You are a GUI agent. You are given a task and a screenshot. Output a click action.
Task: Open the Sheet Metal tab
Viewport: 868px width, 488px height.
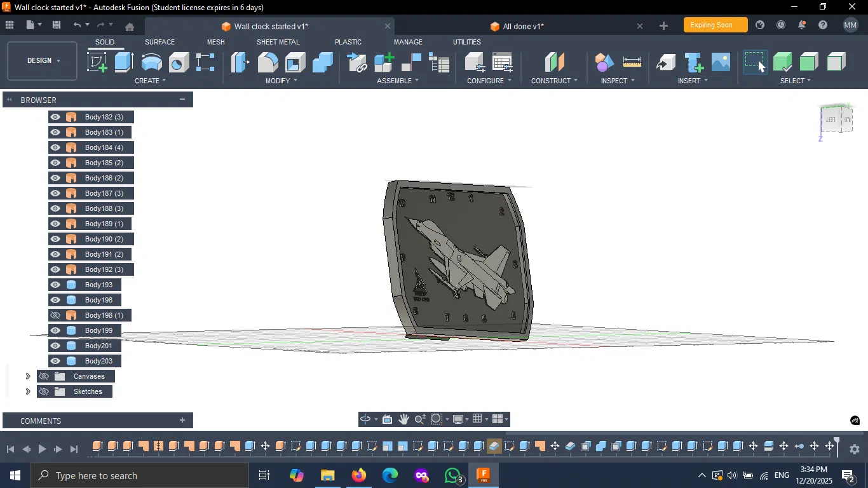(x=278, y=42)
